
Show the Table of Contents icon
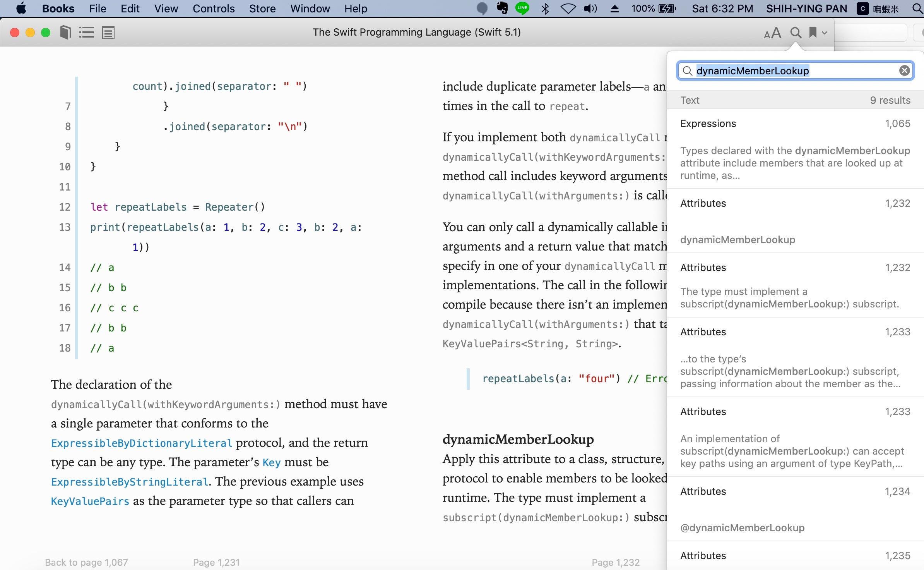(86, 33)
